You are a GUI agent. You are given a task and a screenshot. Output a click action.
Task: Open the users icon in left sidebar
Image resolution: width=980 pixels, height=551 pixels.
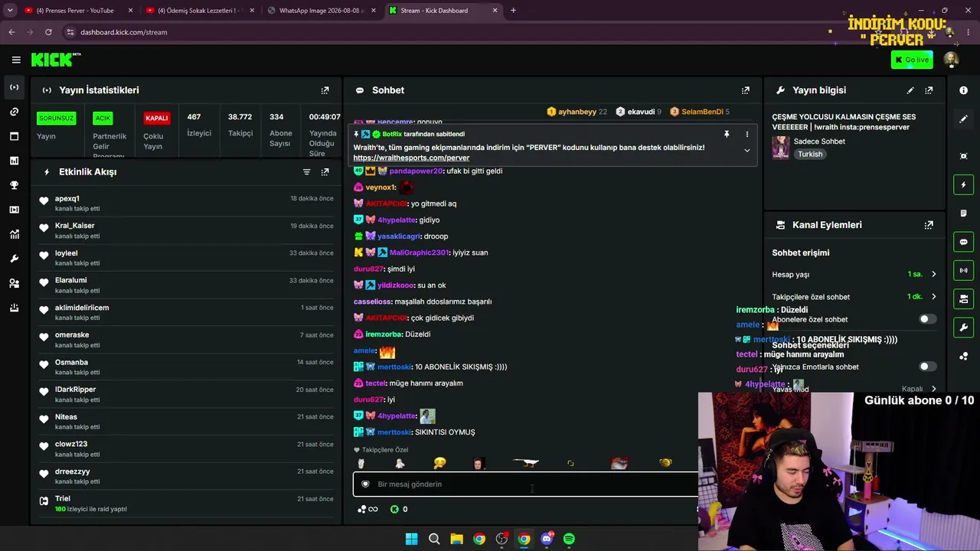pos(15,283)
